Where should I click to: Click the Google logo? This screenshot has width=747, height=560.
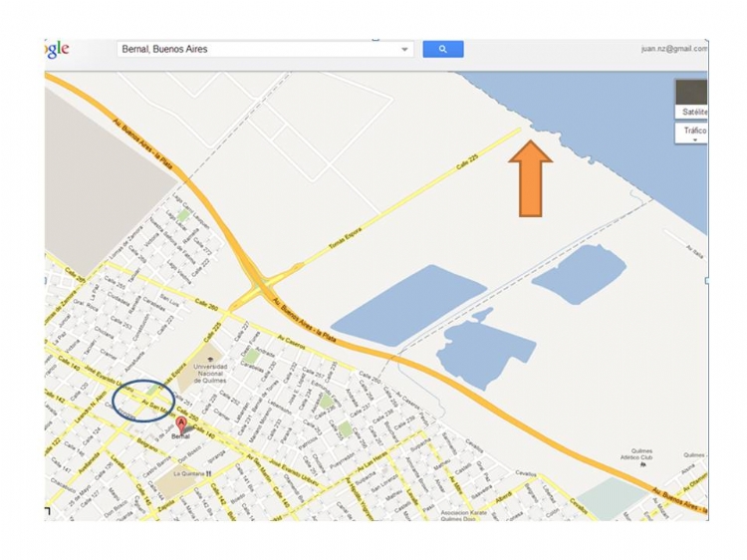[x=57, y=50]
